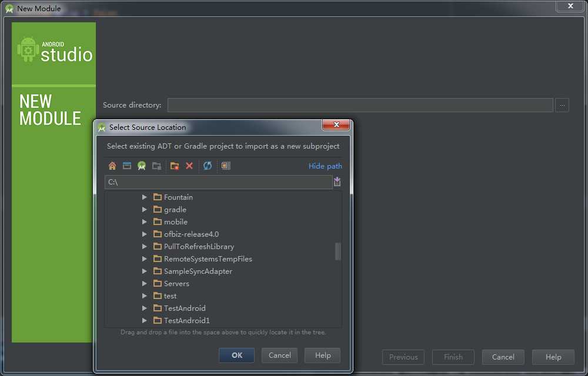
Task: Confirm with OK in Select Source Location
Action: (x=236, y=355)
